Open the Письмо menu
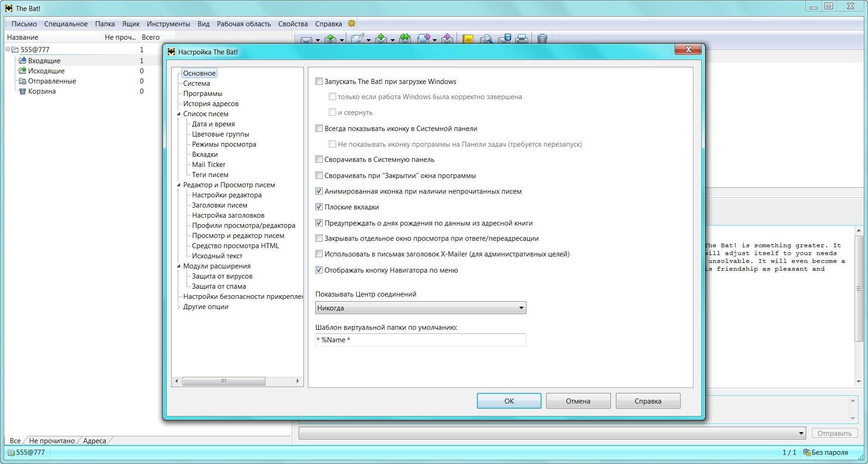This screenshot has height=464, width=868. point(24,24)
